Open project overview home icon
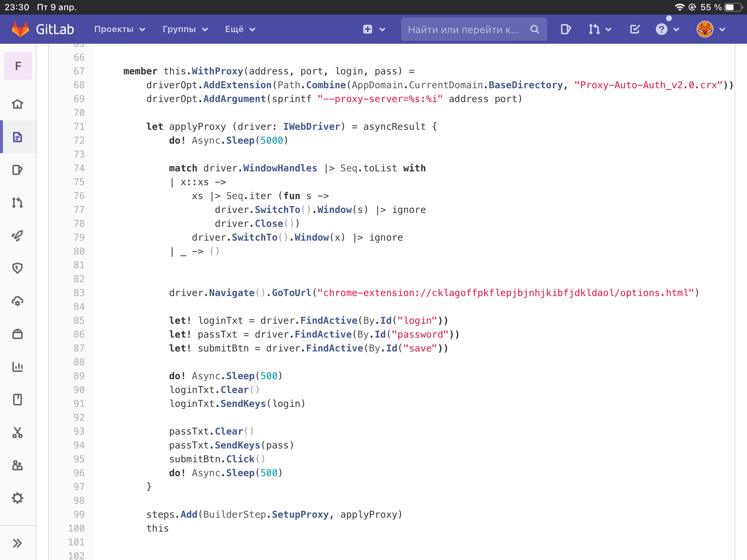747x560 pixels. click(18, 104)
